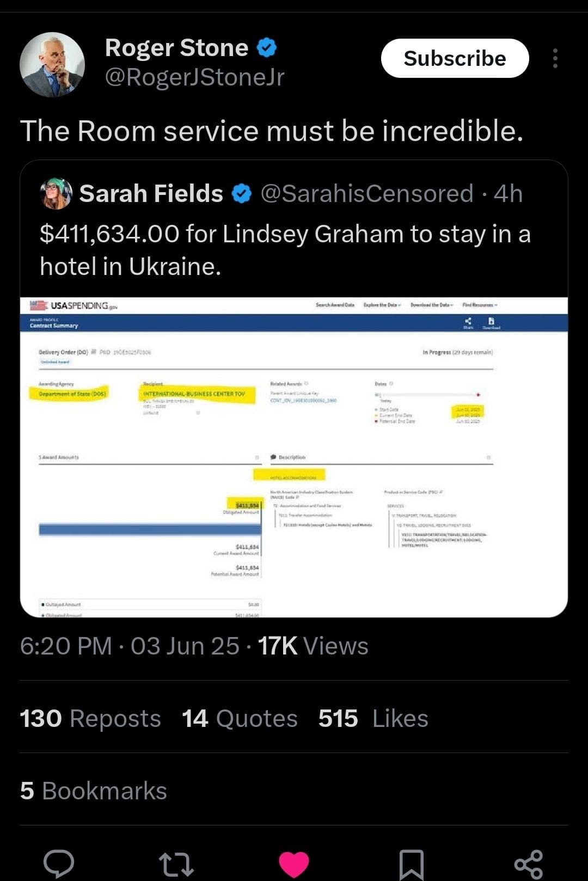Bookmark this post using the bookmark icon
Screen dimensions: 588x881
(412, 864)
